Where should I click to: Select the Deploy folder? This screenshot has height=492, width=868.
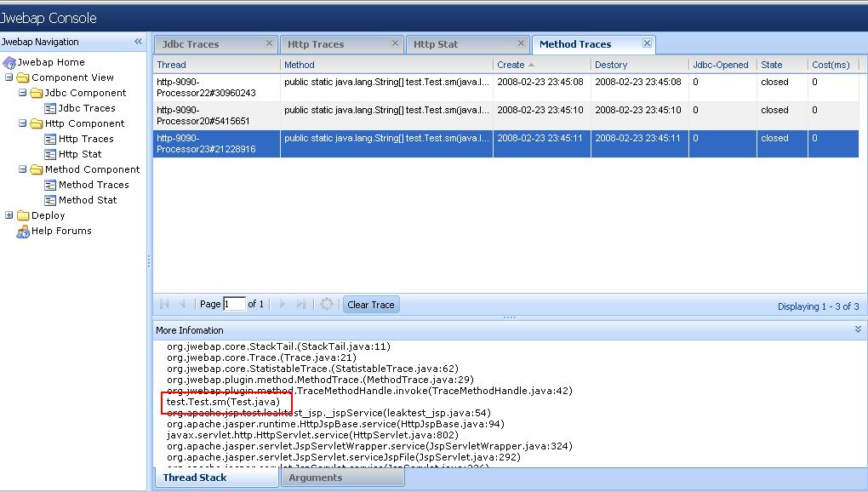(49, 215)
